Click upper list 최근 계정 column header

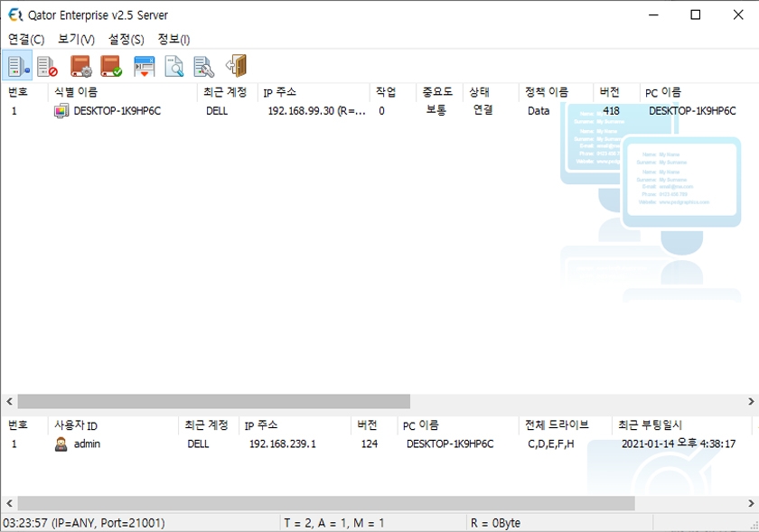(227, 92)
